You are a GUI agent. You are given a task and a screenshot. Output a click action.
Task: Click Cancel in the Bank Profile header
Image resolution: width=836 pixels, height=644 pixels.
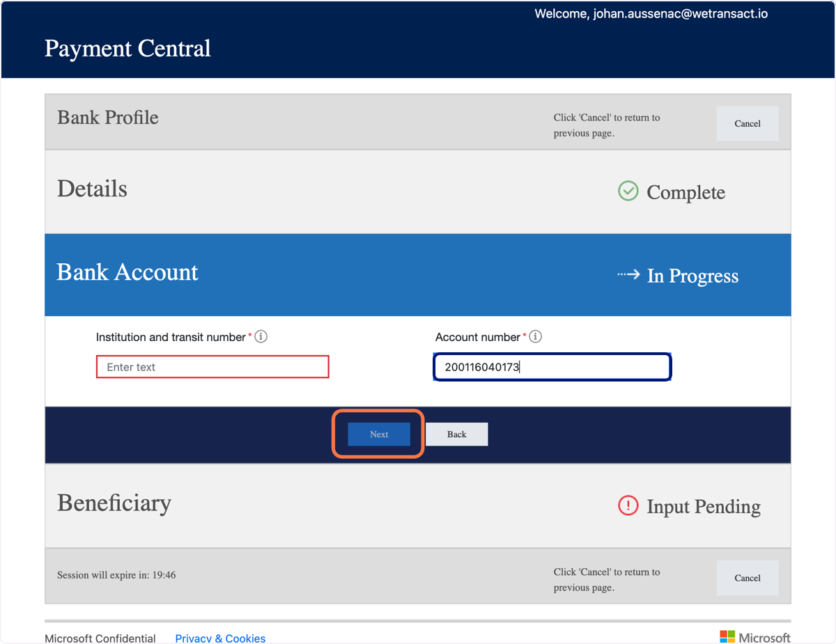point(748,124)
